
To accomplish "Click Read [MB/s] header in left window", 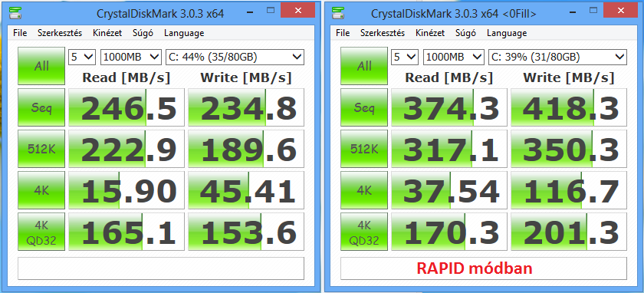I will point(126,77).
